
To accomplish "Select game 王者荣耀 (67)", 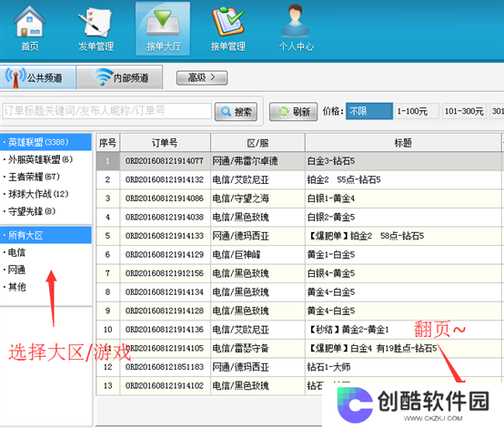I will [45, 177].
